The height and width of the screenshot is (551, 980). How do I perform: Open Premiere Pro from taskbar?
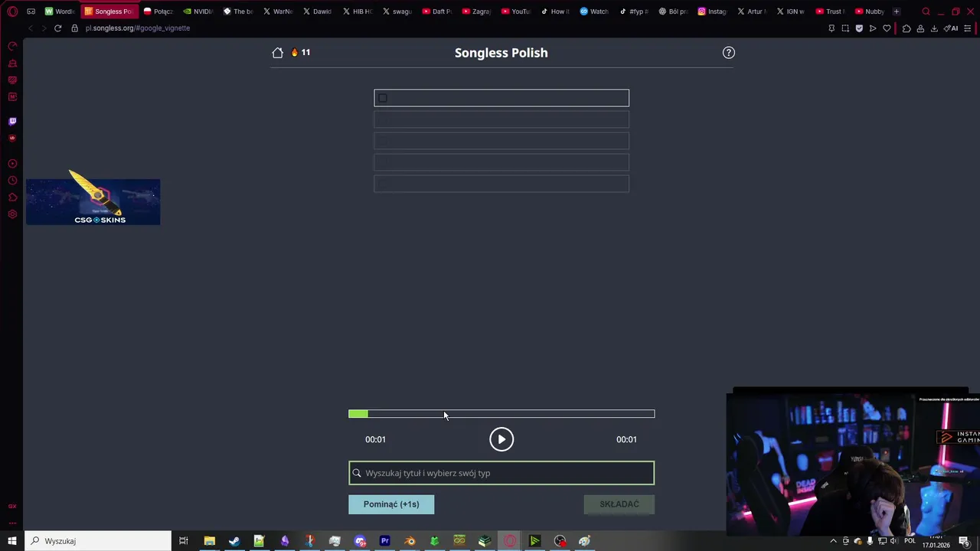coord(385,541)
